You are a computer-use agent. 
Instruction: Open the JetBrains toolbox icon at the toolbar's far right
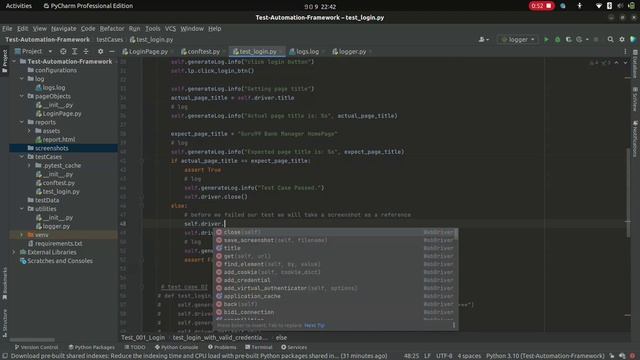633,40
